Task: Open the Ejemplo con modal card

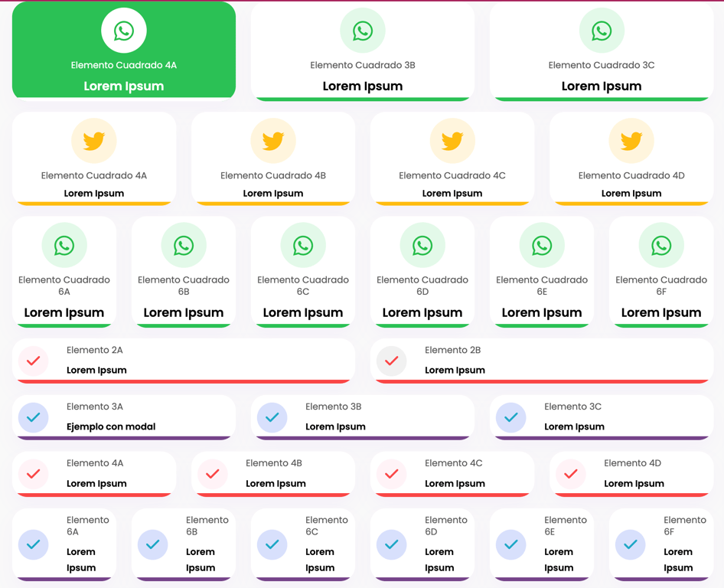Action: pyautogui.click(x=124, y=417)
